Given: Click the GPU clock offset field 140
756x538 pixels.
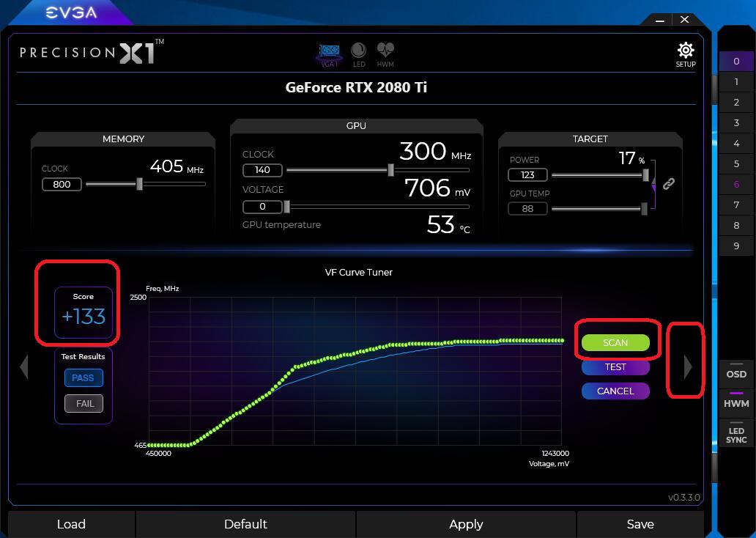Looking at the screenshot, I should 262,170.
